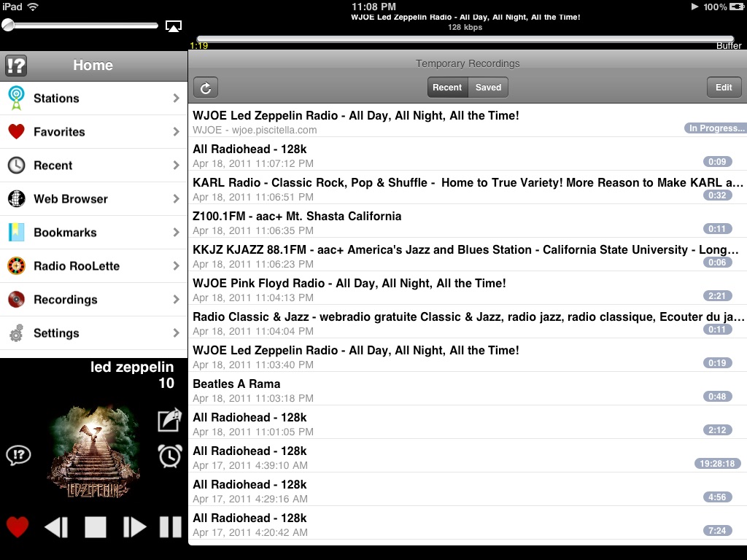
Task: Open the KKJZ KJAZZ 88.1FM recording
Action: [468, 254]
